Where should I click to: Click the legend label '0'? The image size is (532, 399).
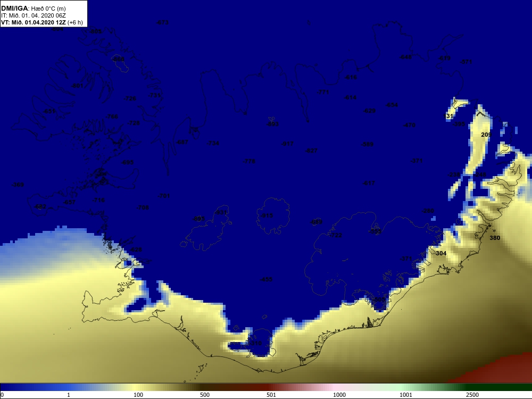[2, 395]
